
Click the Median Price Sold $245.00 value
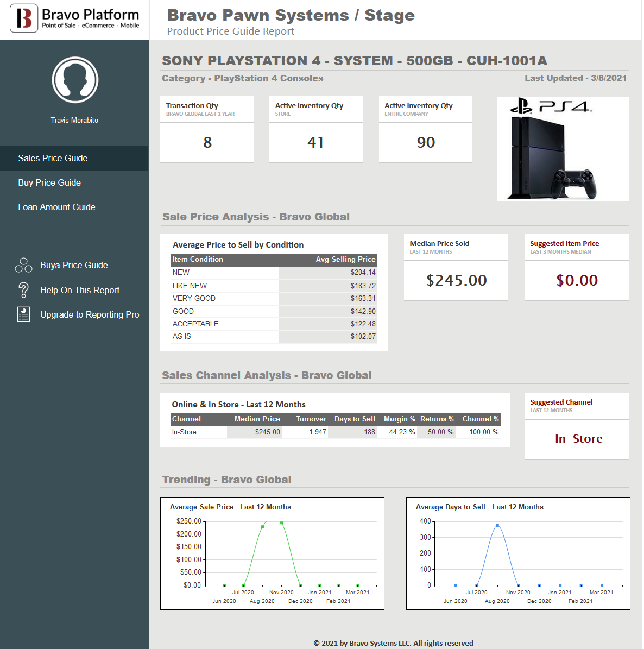tap(457, 280)
